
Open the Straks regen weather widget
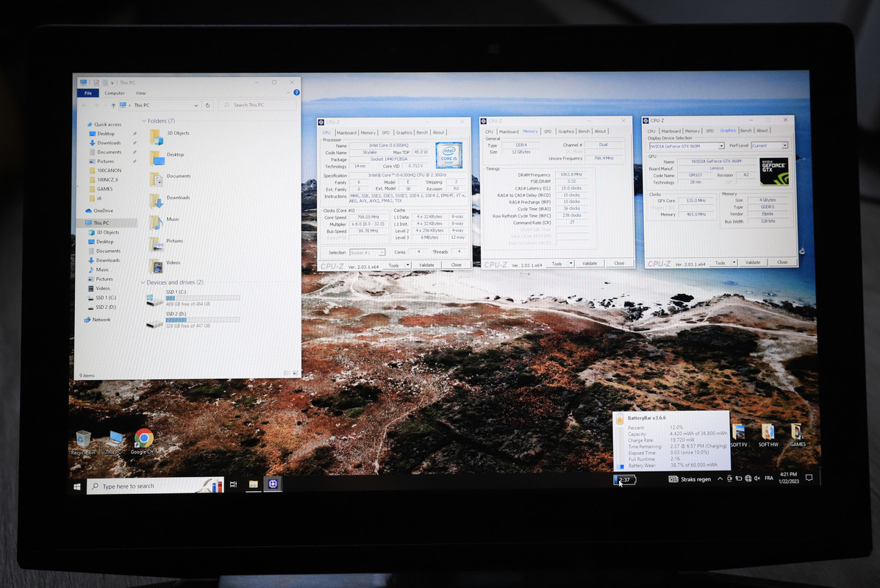690,479
